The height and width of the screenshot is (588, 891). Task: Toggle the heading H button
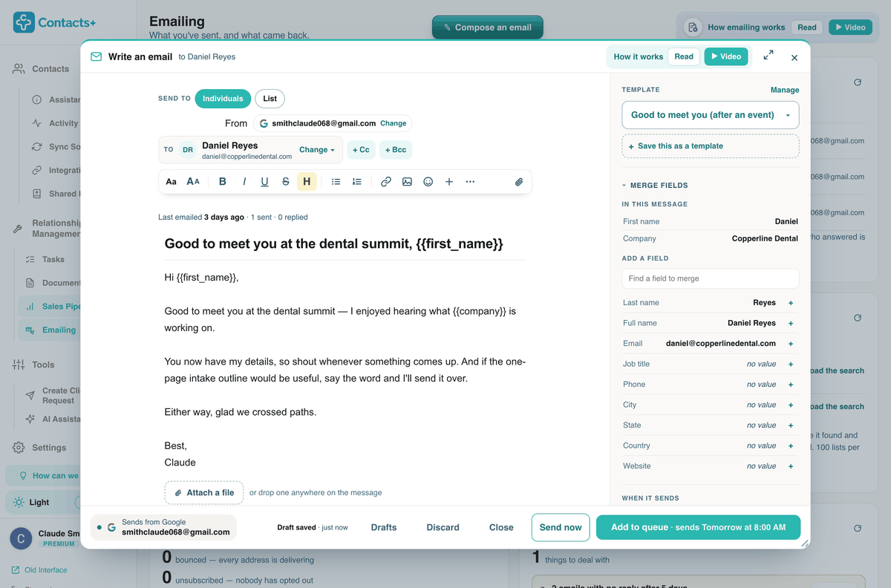307,182
